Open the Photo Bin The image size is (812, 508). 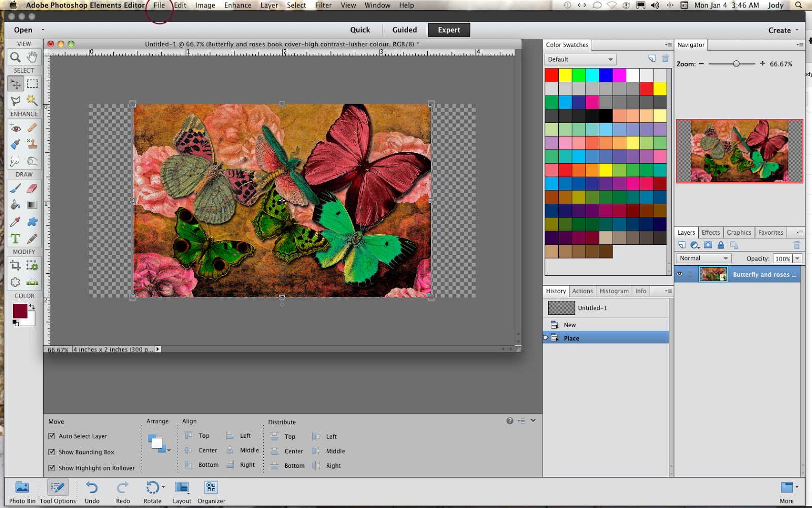click(x=22, y=492)
